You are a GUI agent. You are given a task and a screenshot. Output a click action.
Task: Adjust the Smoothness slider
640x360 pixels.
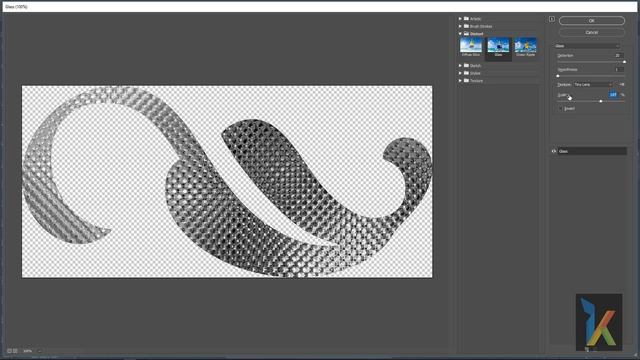pyautogui.click(x=558, y=76)
